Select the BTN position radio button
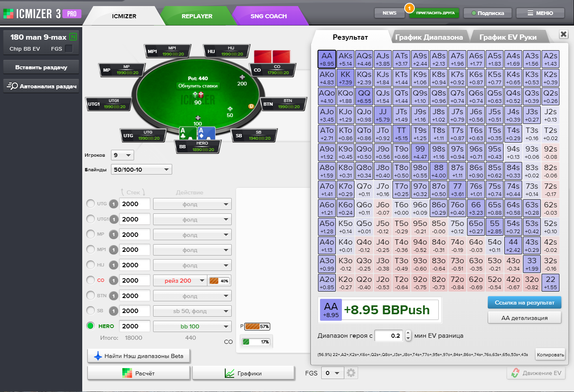574x392 pixels. 91,295
